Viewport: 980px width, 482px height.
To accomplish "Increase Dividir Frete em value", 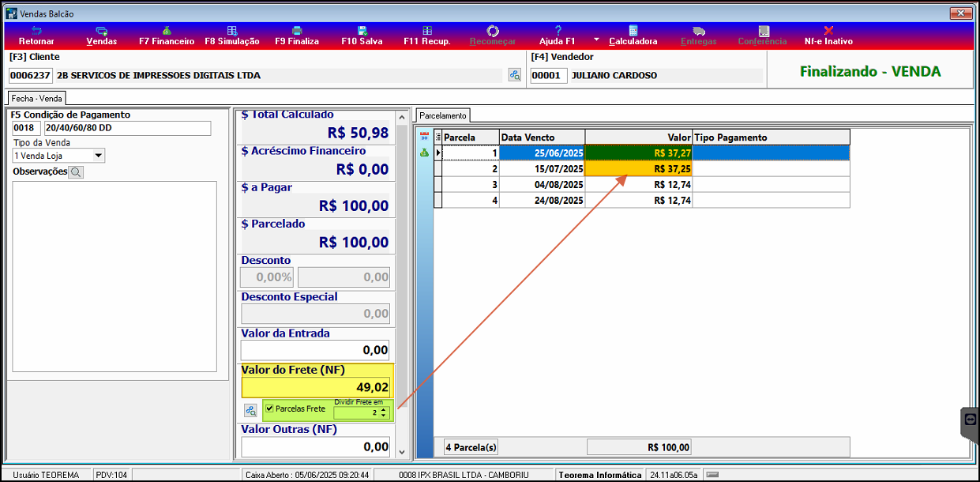I will point(384,409).
